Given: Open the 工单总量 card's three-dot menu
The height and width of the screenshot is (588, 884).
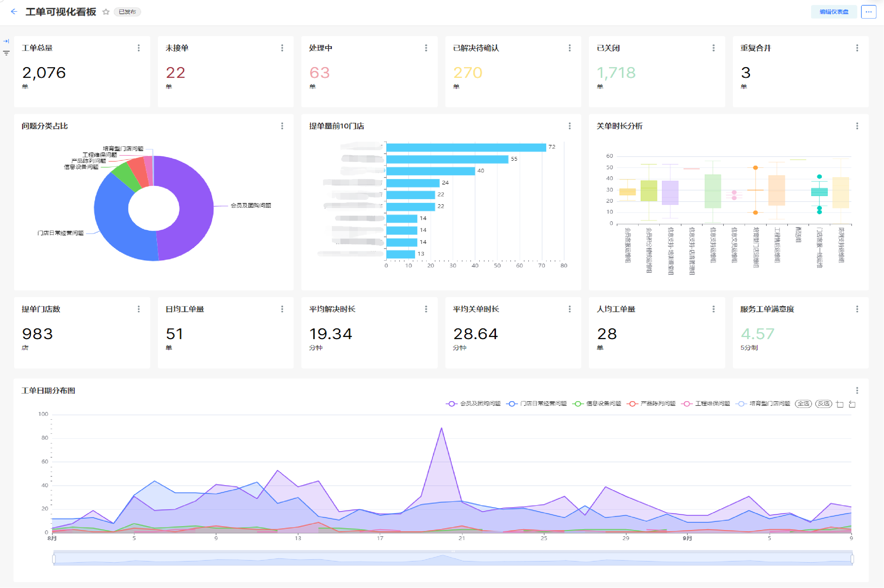Looking at the screenshot, I should [x=139, y=48].
